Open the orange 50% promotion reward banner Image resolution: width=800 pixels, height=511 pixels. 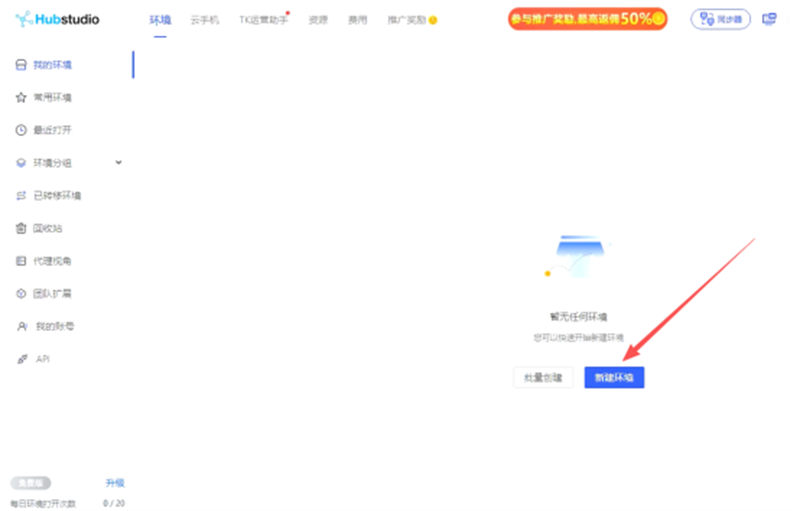click(x=587, y=19)
